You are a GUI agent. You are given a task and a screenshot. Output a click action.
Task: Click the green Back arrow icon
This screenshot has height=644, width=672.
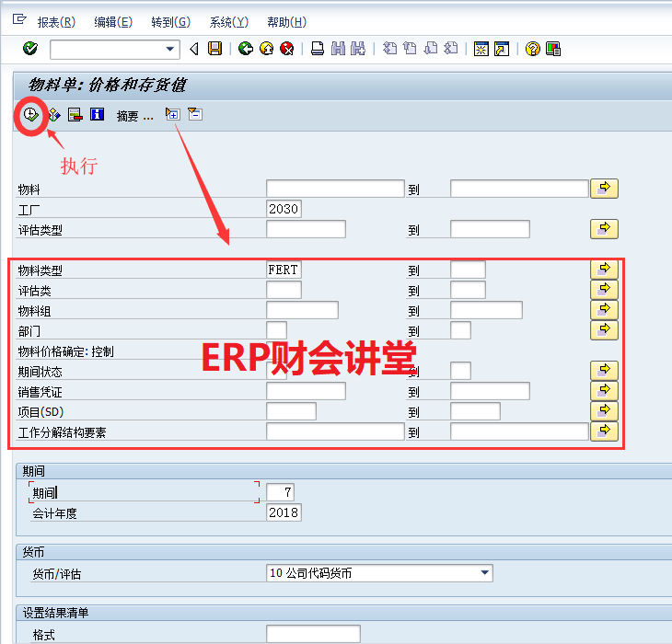pyautogui.click(x=246, y=49)
